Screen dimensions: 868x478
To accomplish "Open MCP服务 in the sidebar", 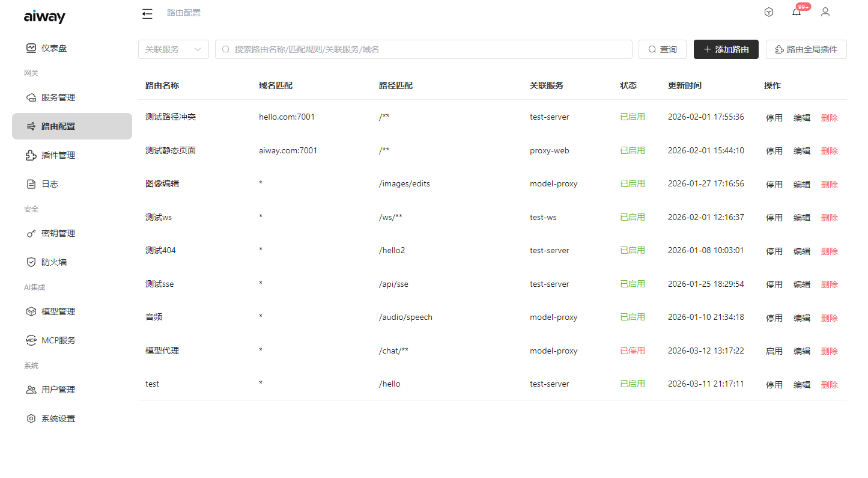I will 58,340.
